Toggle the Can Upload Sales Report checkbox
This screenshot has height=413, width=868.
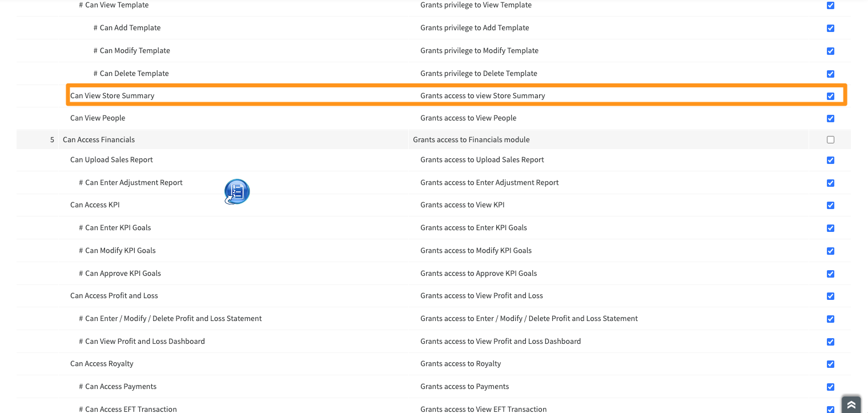coord(830,160)
